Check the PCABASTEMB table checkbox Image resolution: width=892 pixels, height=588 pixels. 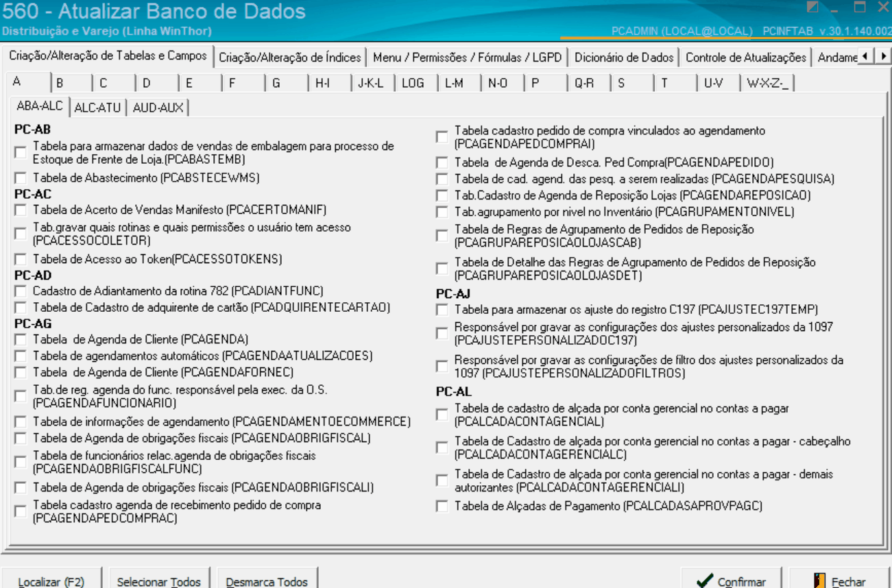[21, 152]
